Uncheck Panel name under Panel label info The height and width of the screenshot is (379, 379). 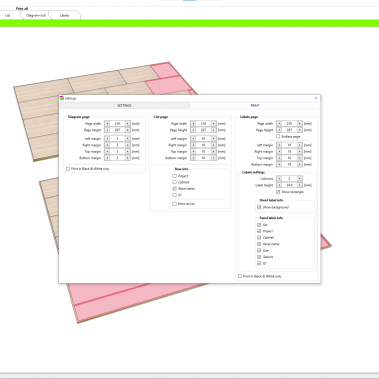(x=259, y=244)
